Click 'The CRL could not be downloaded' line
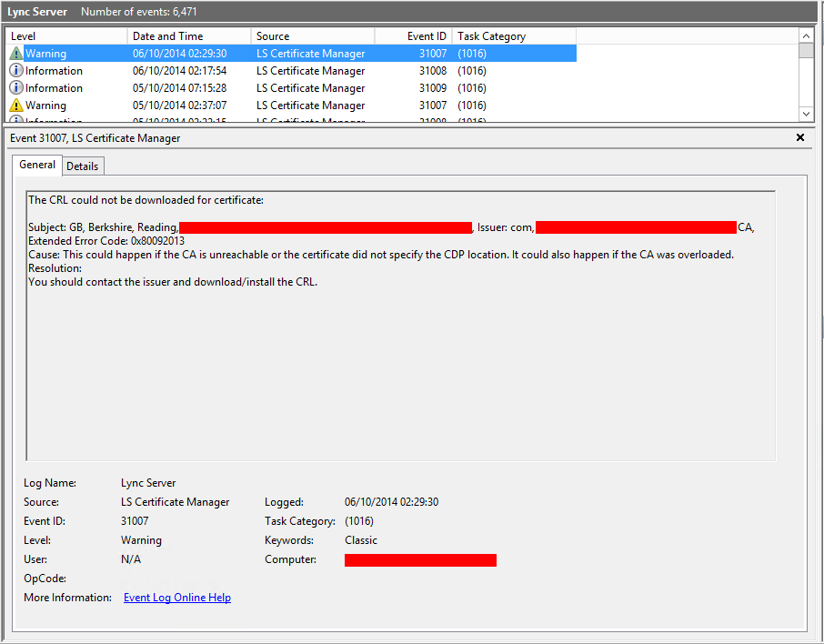 tap(146, 200)
